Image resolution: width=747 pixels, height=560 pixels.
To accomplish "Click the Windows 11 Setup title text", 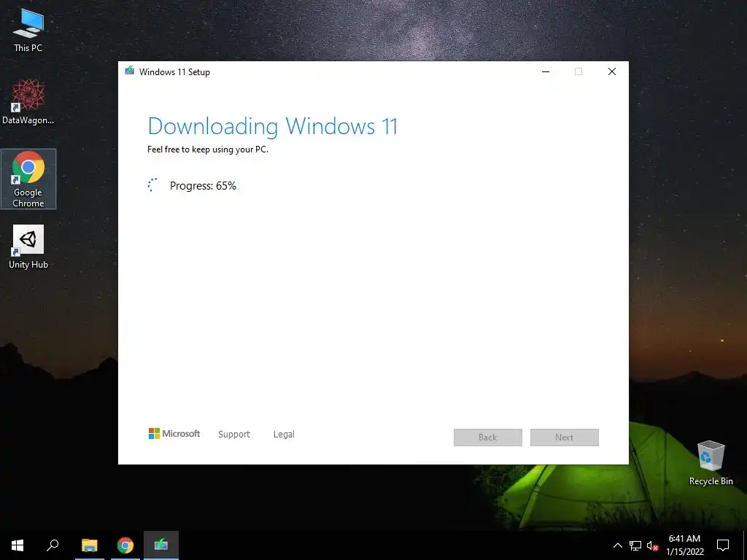I will 174,72.
